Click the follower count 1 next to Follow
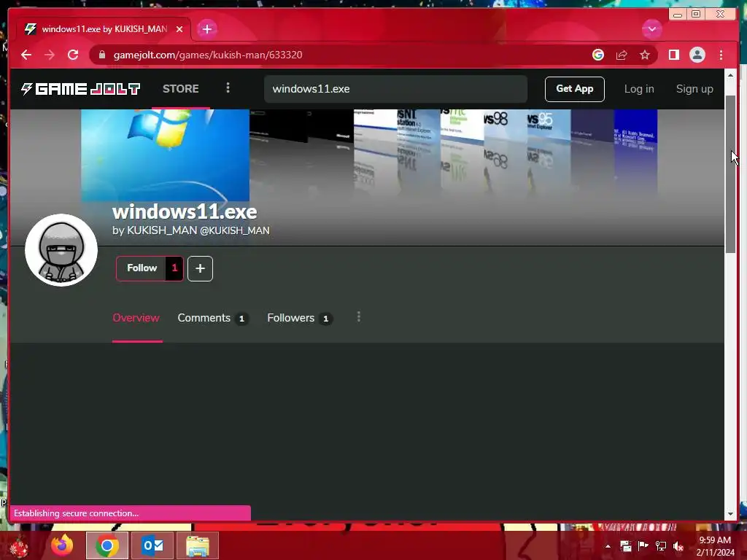 pos(174,268)
